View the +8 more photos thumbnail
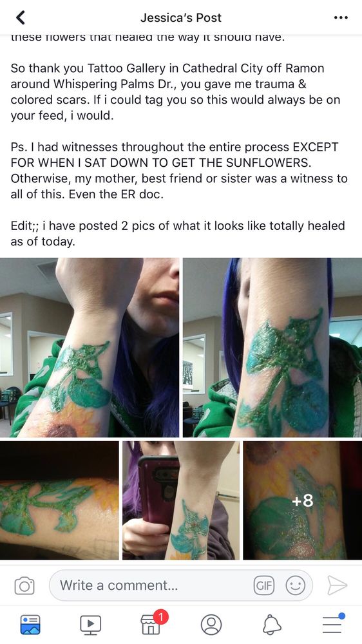Screen dimensions: 362x644 (x=303, y=500)
